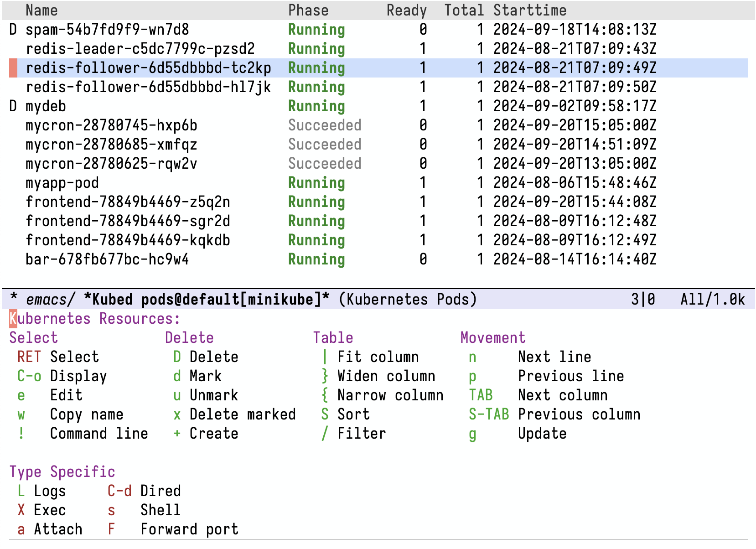Click the '}' Widen column key
The image size is (756, 549).
[324, 376]
